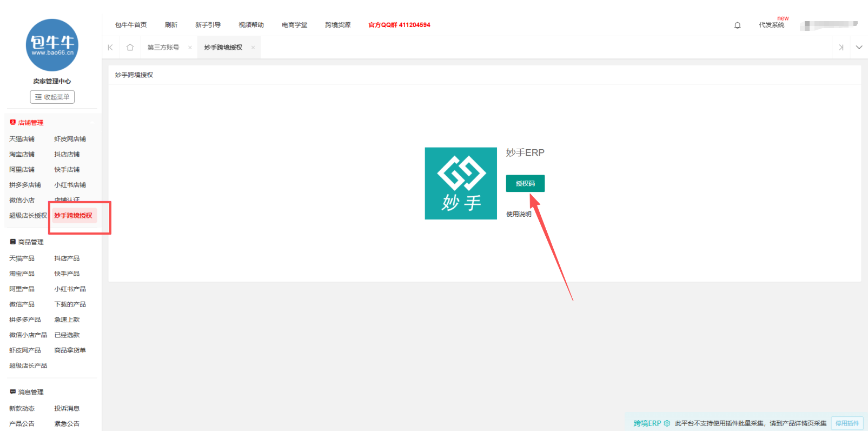Open 超级店长授权 in the sidebar
This screenshot has width=868, height=439.
pos(28,215)
